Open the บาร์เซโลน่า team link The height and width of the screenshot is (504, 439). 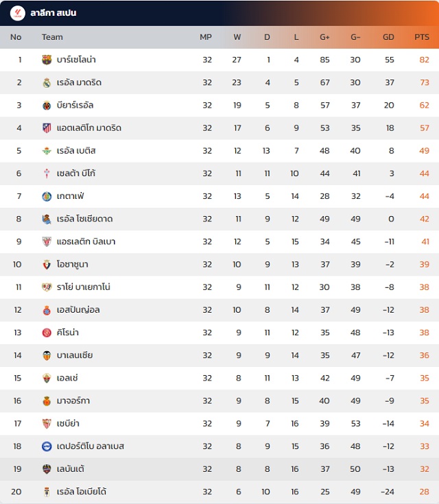[x=81, y=60]
